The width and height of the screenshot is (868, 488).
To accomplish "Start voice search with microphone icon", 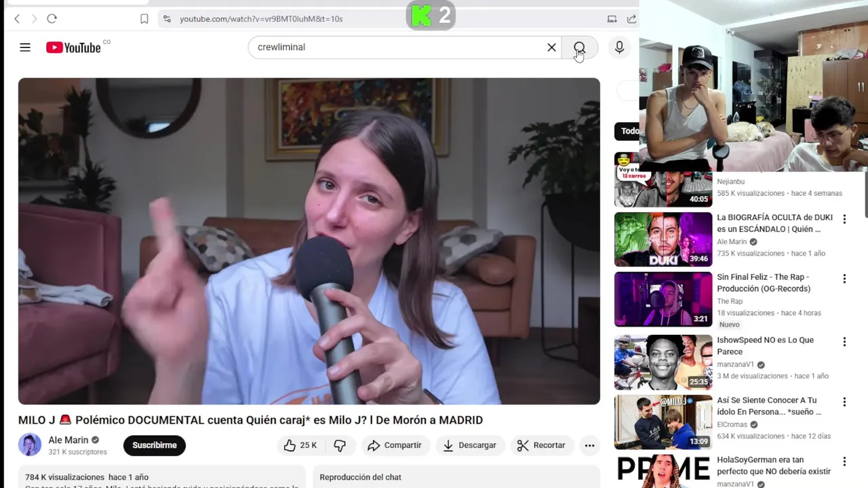I will click(619, 47).
